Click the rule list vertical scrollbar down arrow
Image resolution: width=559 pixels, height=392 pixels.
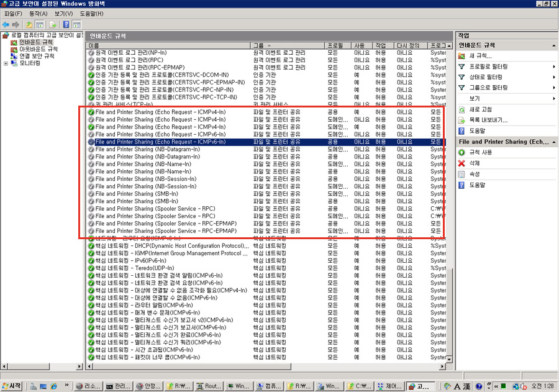click(449, 359)
